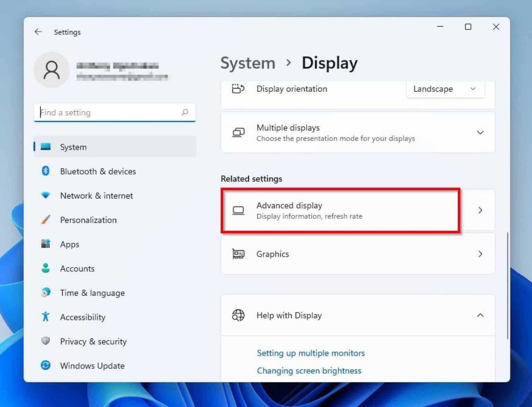Open Network & internet settings

pos(115,195)
